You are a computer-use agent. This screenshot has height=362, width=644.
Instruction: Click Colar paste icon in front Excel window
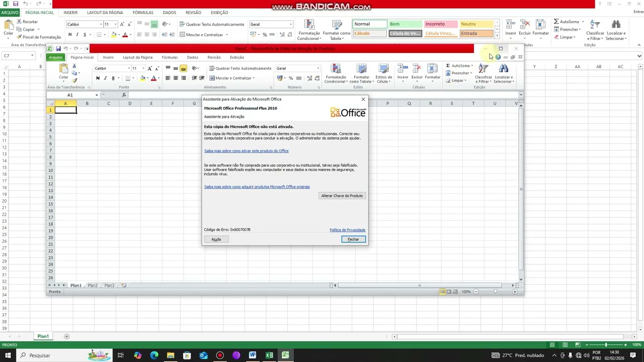(63, 69)
